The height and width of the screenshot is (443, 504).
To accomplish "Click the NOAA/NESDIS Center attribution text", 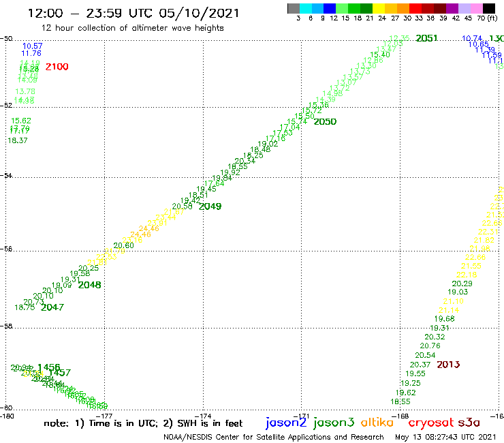I will coord(274,438).
